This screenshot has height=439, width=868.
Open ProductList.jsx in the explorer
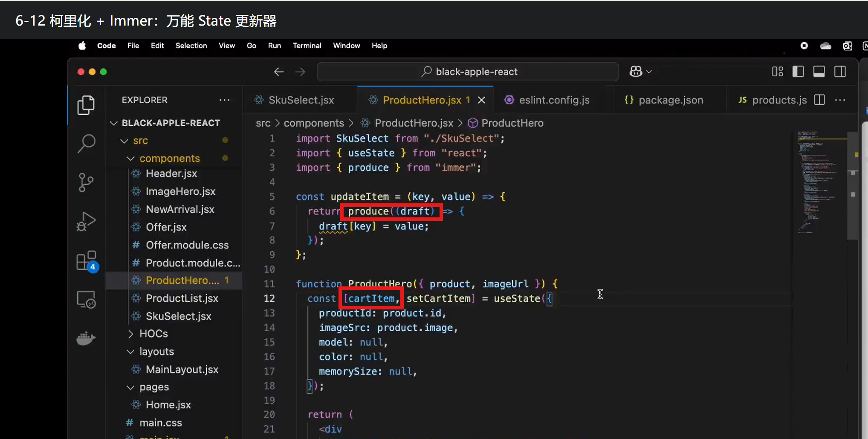click(182, 298)
